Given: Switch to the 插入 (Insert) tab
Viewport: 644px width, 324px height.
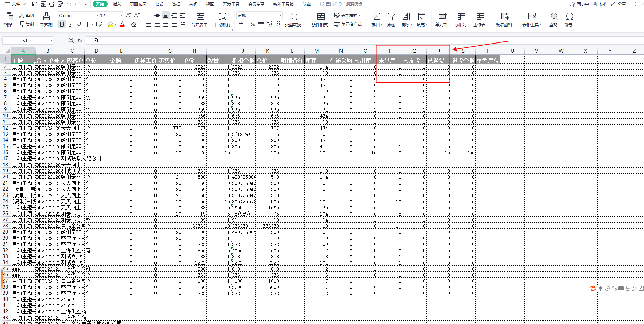Looking at the screenshot, I should (117, 4).
